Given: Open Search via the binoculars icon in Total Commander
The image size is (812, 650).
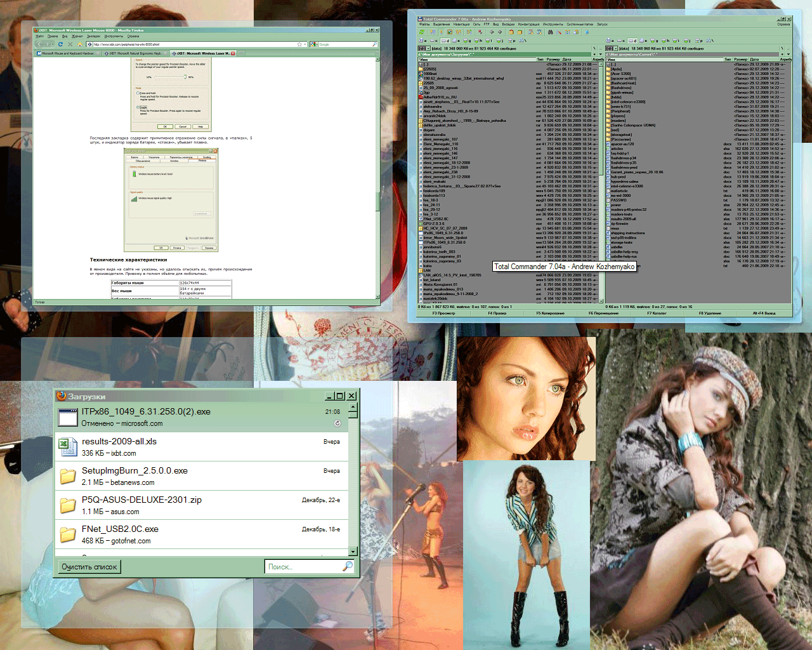Looking at the screenshot, I should [551, 32].
